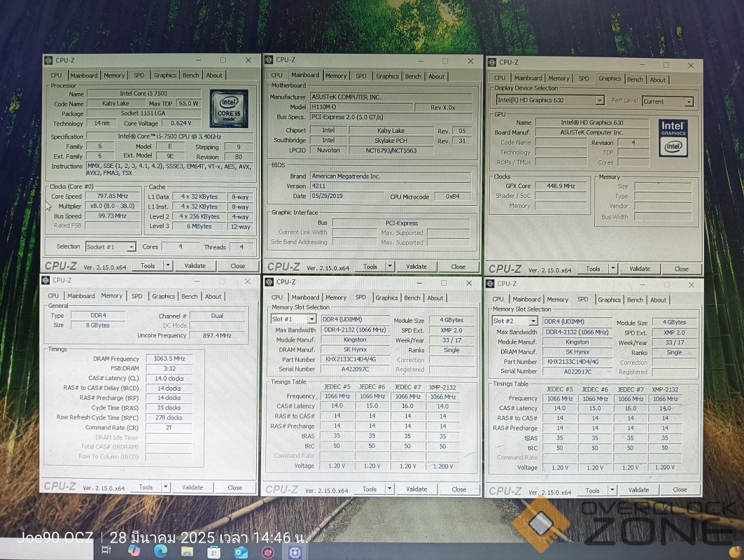The height and width of the screenshot is (560, 744).
Task: Click the CPU-Z icon in the taskbar
Action: [x=295, y=552]
